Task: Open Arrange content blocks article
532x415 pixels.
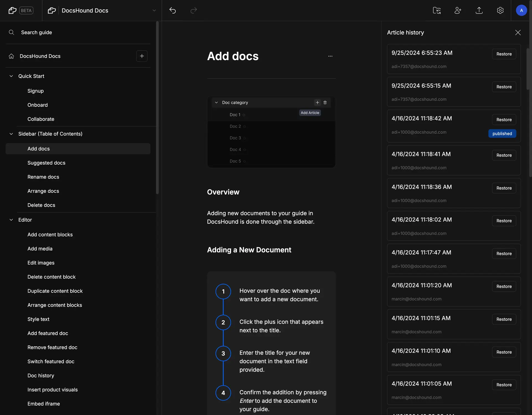Action: point(55,305)
